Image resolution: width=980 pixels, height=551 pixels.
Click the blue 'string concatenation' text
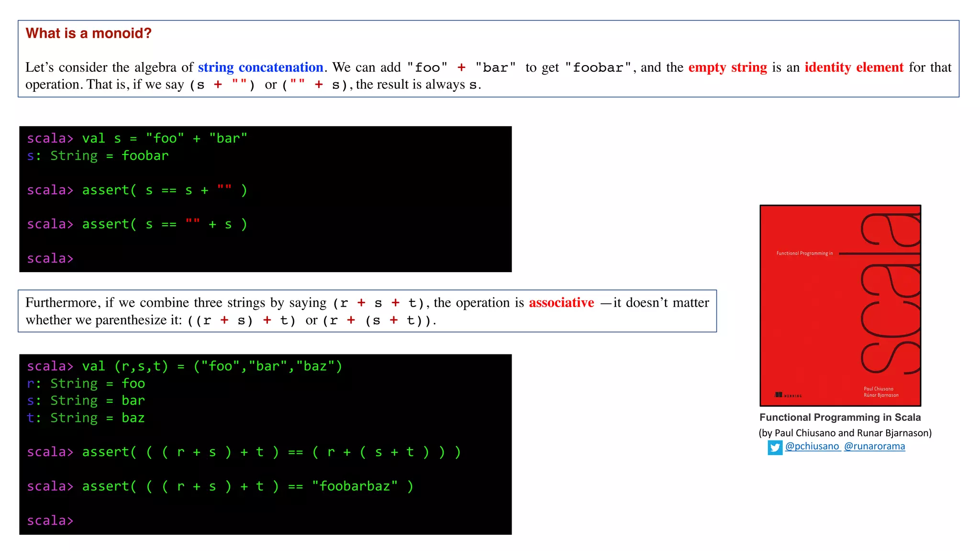[x=261, y=67]
